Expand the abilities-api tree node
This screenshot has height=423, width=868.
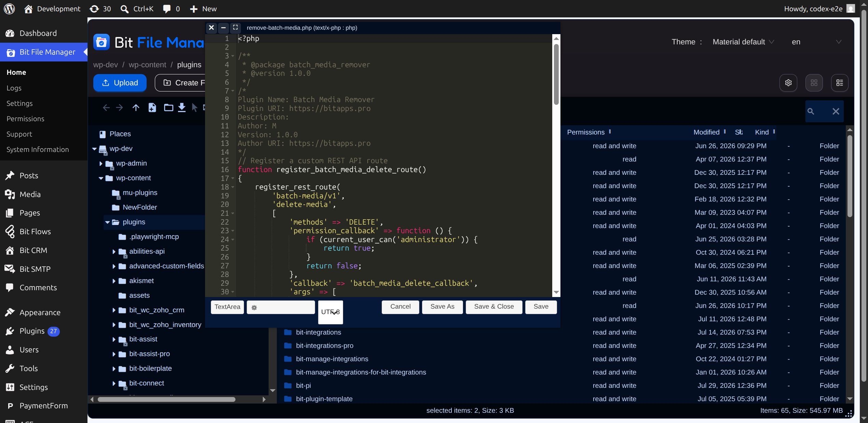114,252
